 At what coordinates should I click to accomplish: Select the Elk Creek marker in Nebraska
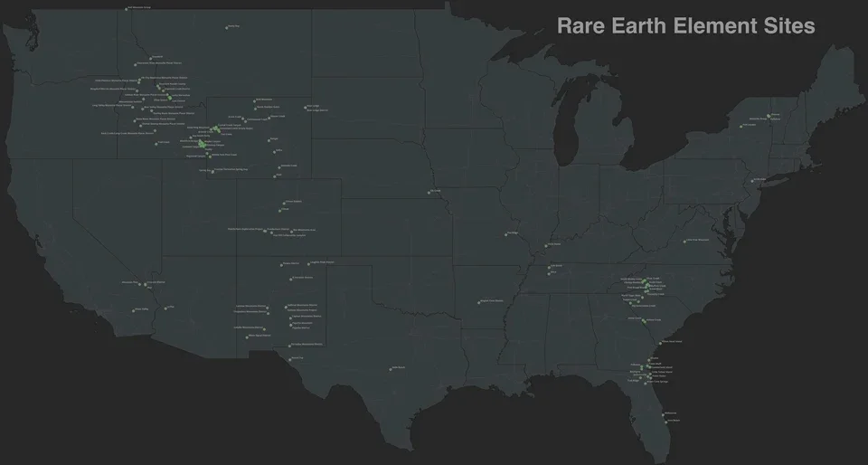[429, 193]
